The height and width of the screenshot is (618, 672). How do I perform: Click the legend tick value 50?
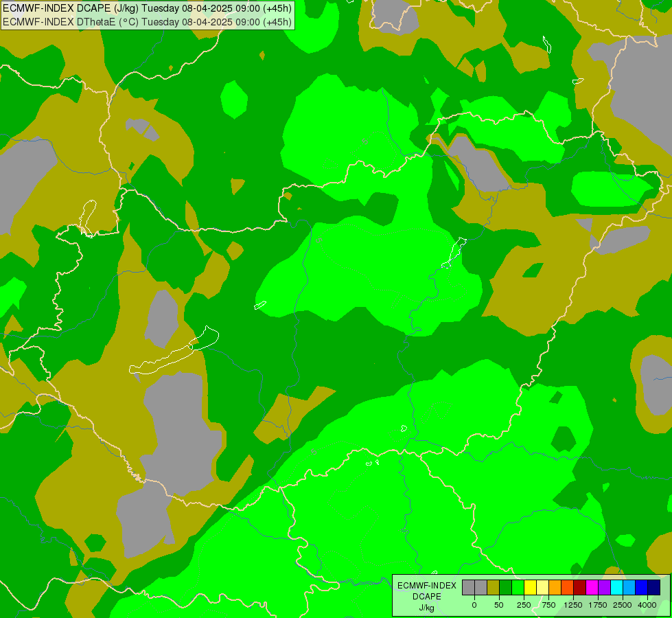coord(499,605)
